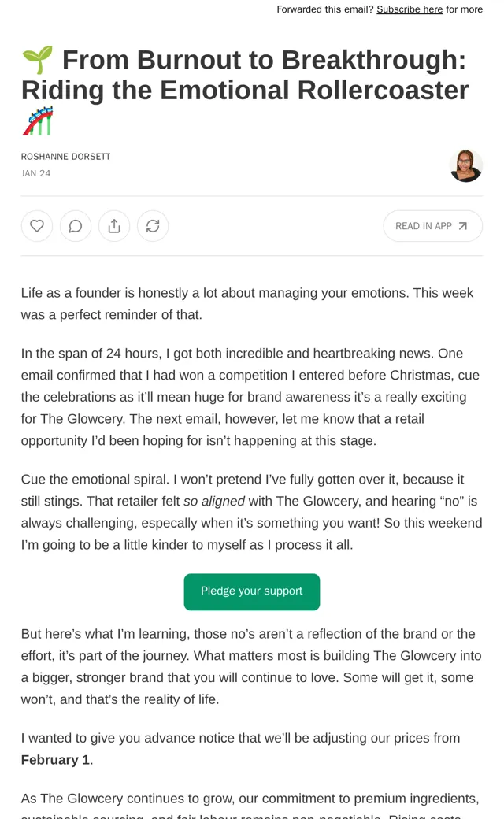Click the green Pledge your support button

[252, 591]
